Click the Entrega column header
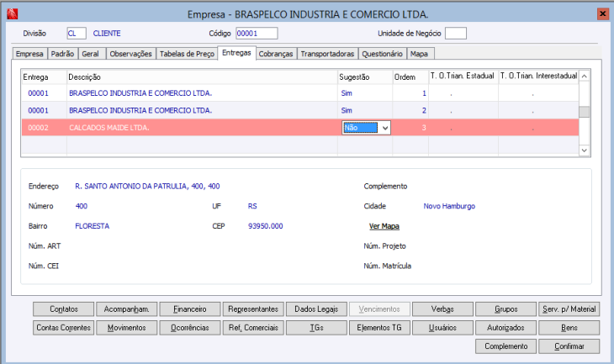 click(44, 77)
